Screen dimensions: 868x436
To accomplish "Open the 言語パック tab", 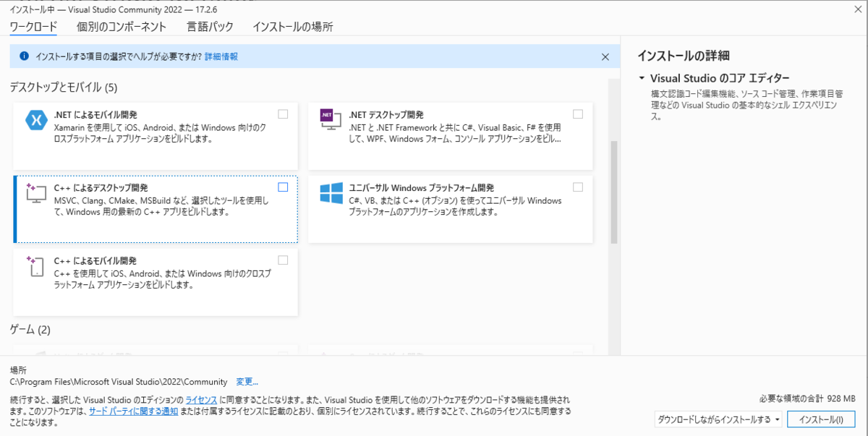I will coord(210,27).
